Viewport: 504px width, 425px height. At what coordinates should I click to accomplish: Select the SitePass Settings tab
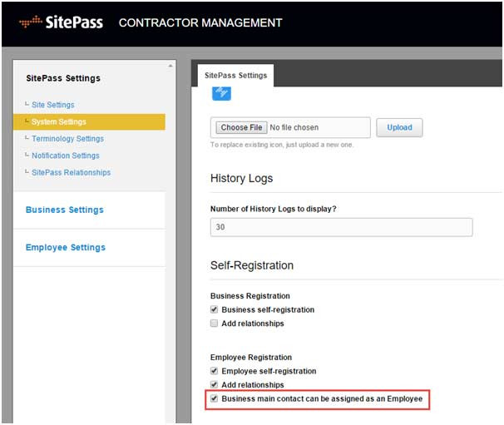click(235, 76)
